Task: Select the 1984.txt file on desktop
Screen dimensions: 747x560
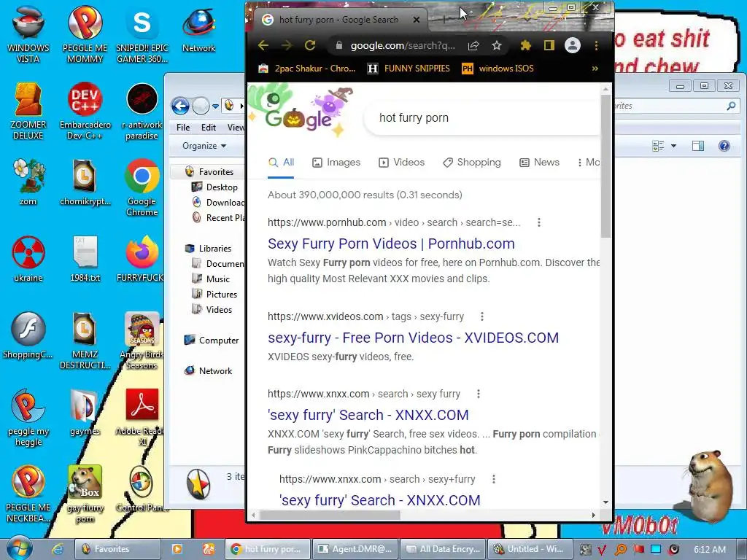Action: click(85, 259)
